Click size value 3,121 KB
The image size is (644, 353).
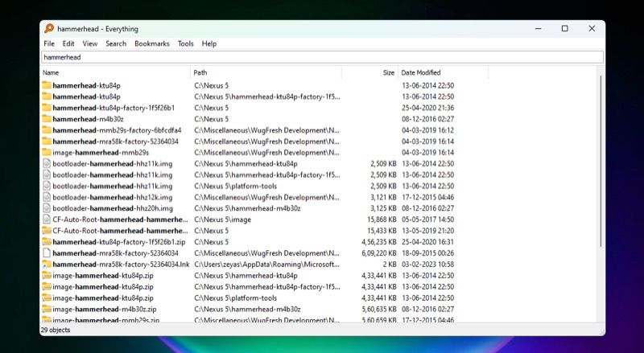tap(383, 197)
